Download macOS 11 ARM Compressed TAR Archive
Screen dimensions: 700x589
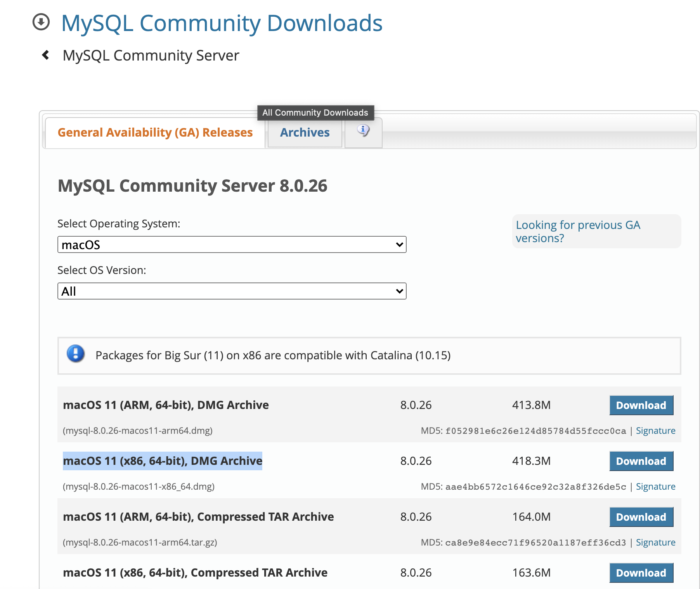tap(641, 517)
